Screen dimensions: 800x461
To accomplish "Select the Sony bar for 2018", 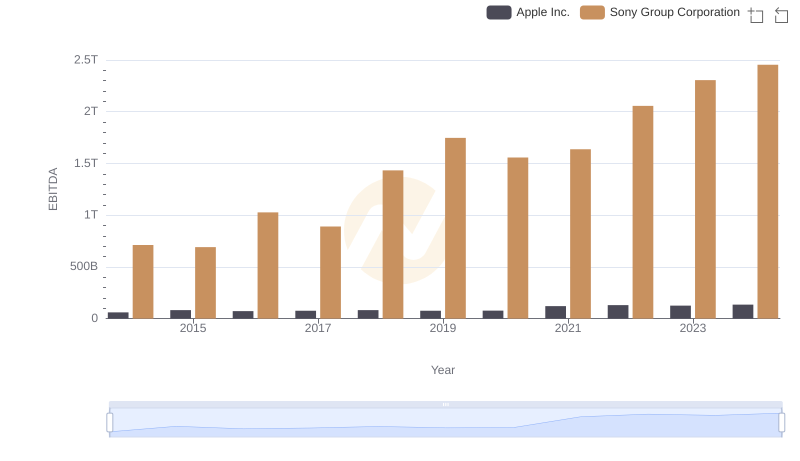I will point(393,244).
